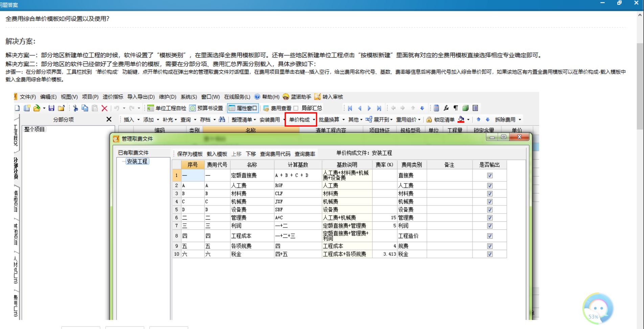Click the redo arrow icon
This screenshot has height=329, width=644.
(132, 108)
